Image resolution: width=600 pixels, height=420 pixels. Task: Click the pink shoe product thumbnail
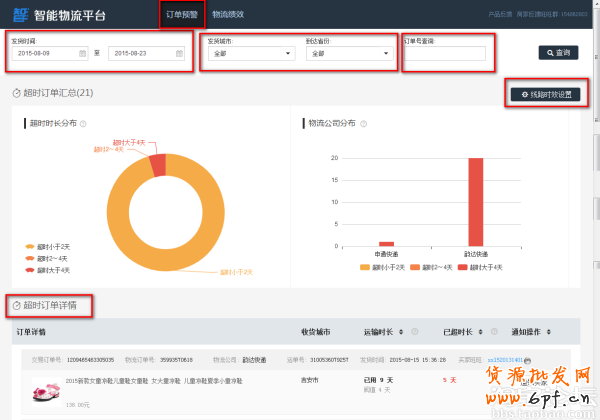(40, 390)
